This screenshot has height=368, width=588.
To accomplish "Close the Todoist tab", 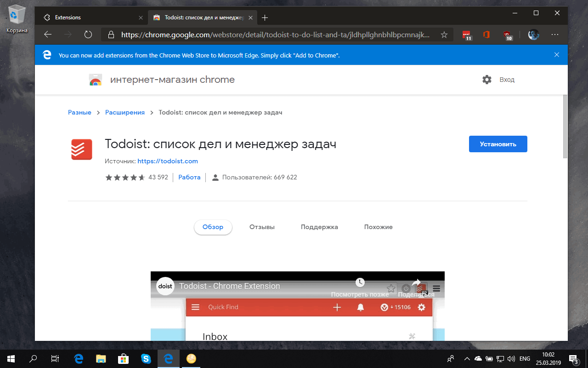I will point(251,17).
